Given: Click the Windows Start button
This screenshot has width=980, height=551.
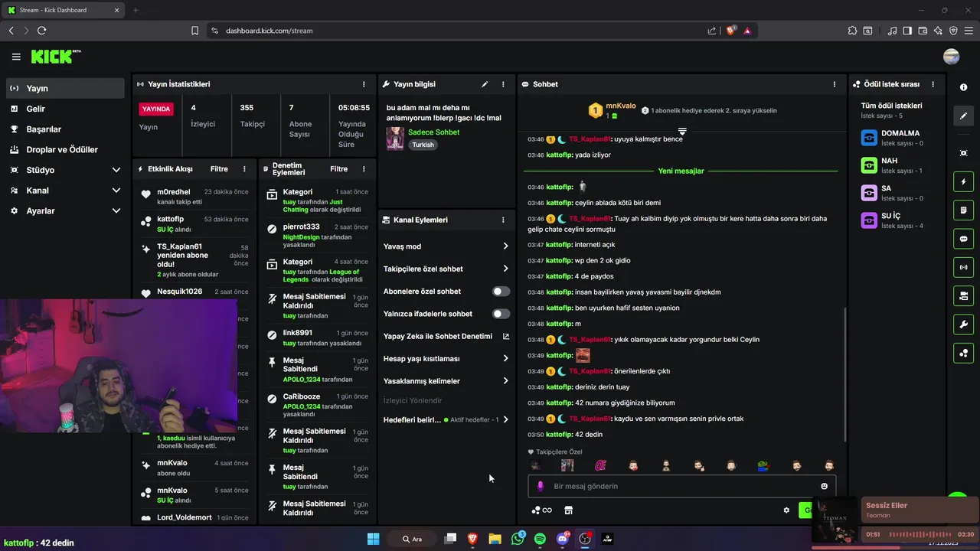Looking at the screenshot, I should click(x=373, y=539).
